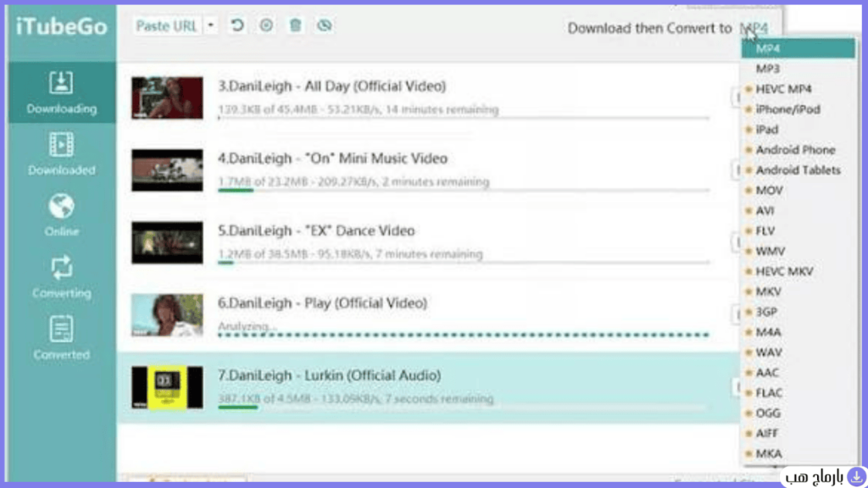Open the Downloading section in sidebar
Screen dimensions: 868x488
tap(61, 92)
